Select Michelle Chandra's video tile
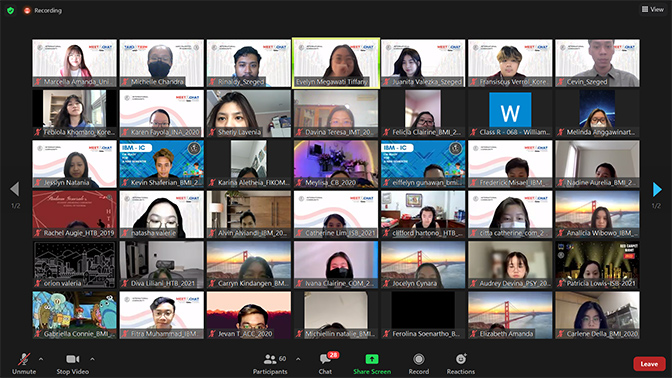The width and height of the screenshot is (672, 378). (x=162, y=63)
